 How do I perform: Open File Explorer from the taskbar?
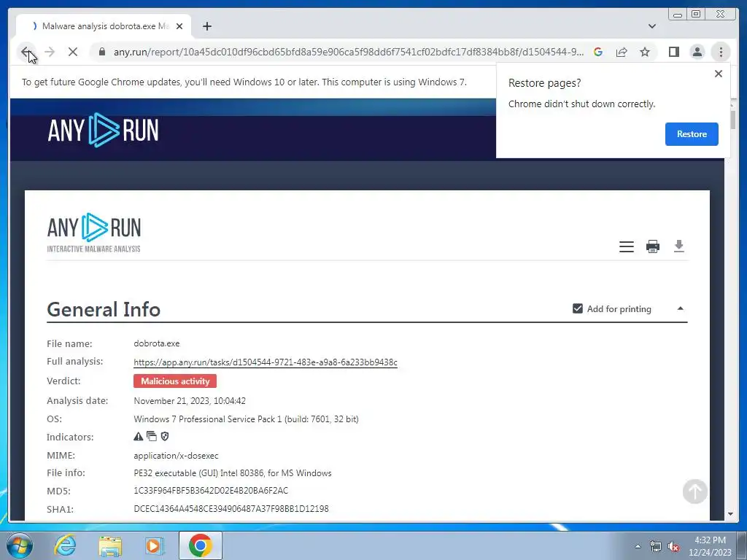click(x=110, y=545)
